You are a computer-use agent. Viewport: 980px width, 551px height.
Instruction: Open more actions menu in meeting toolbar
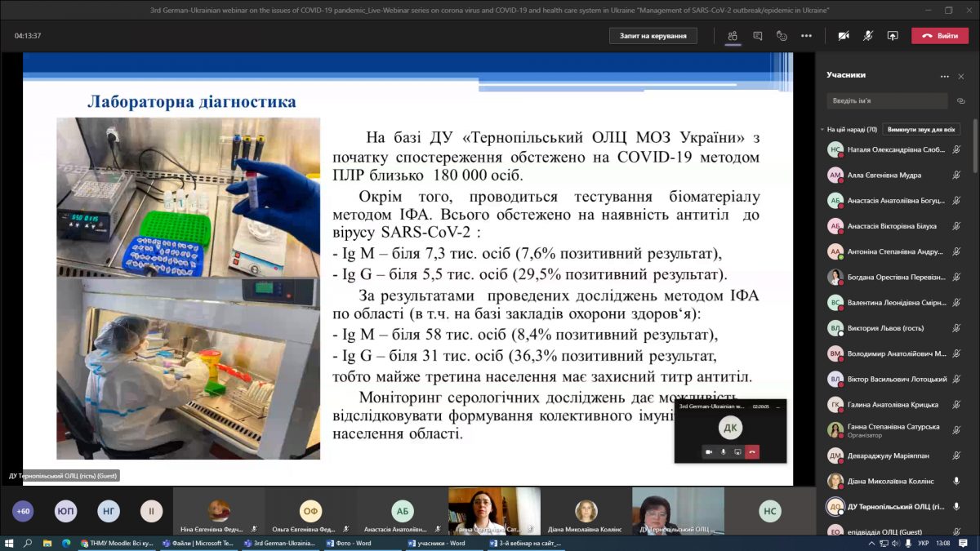click(x=806, y=36)
